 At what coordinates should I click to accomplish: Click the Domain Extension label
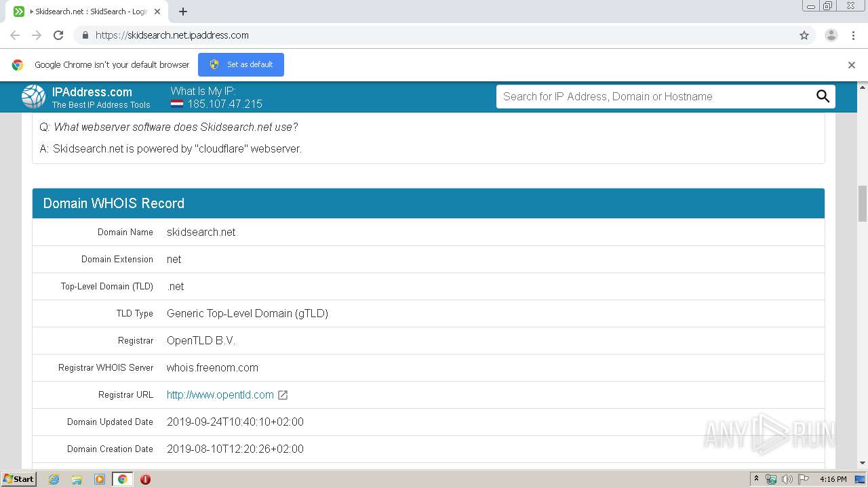click(117, 259)
